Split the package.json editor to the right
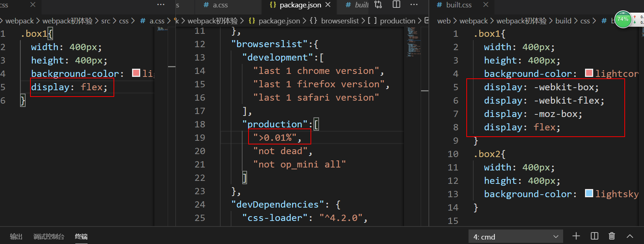644x244 pixels. point(396,5)
